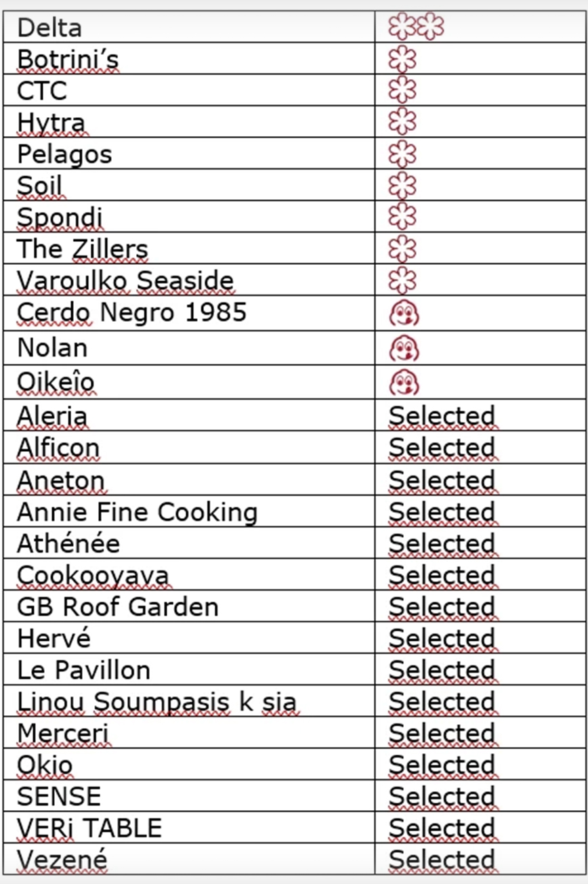Click the Annie Fine Cooking cell
Screen dimensions: 588x884
(137, 511)
